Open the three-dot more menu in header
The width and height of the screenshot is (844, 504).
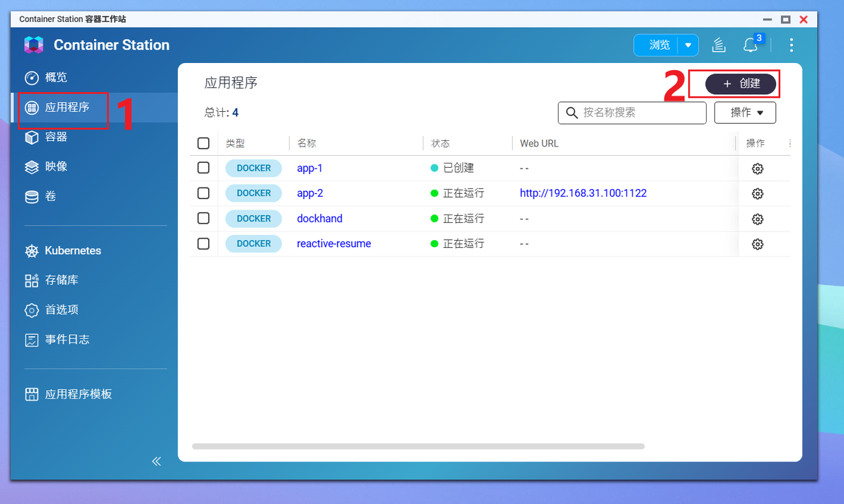[x=792, y=45]
